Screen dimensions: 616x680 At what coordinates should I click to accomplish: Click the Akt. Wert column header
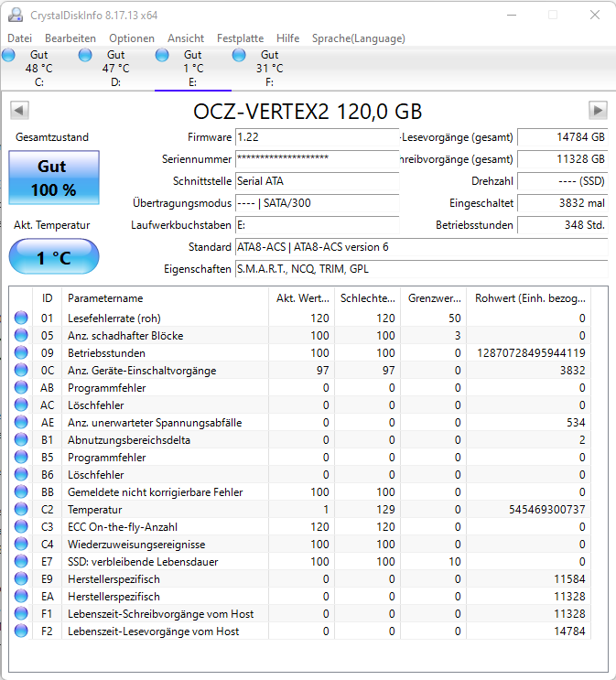click(302, 298)
